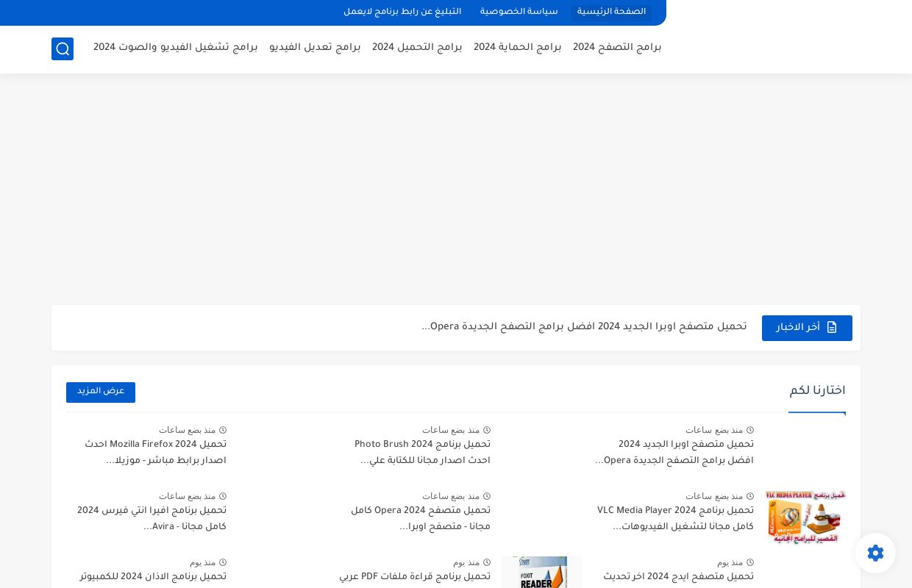Click the search magnifier icon
The image size is (912, 588).
click(63, 49)
